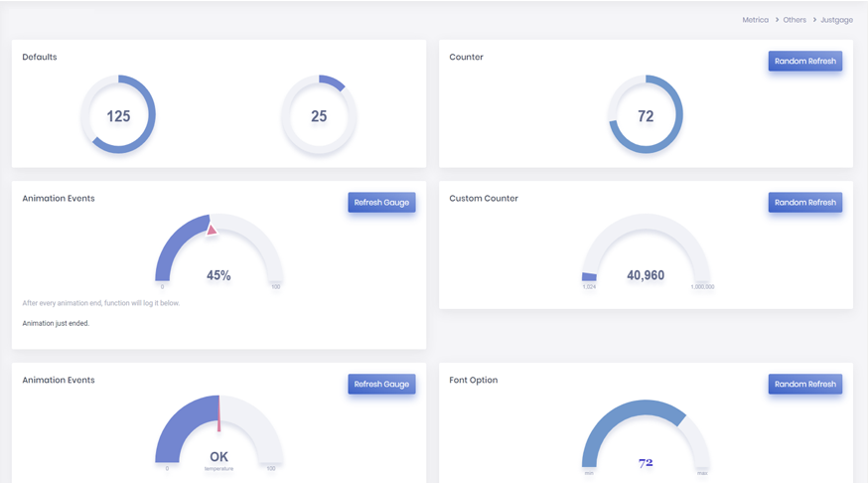Screen dimensions: 868x483
Task: Click the 'Animation just ended.' log message
Action: (56, 323)
